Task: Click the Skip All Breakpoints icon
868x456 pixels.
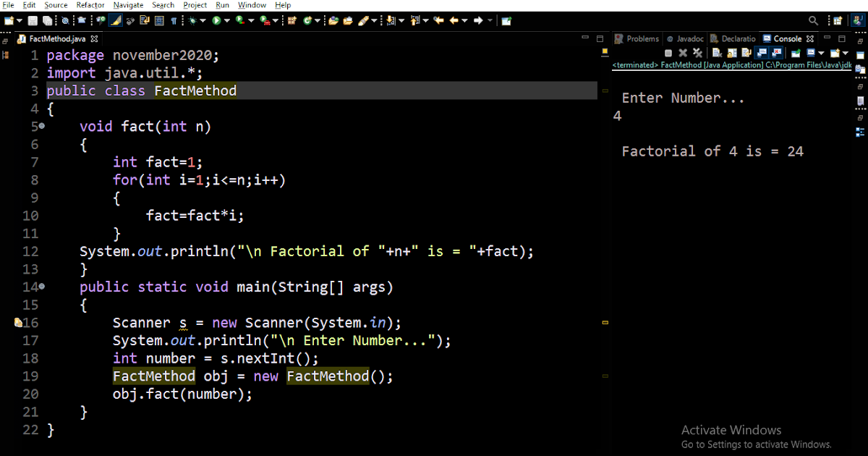Action: pos(66,20)
